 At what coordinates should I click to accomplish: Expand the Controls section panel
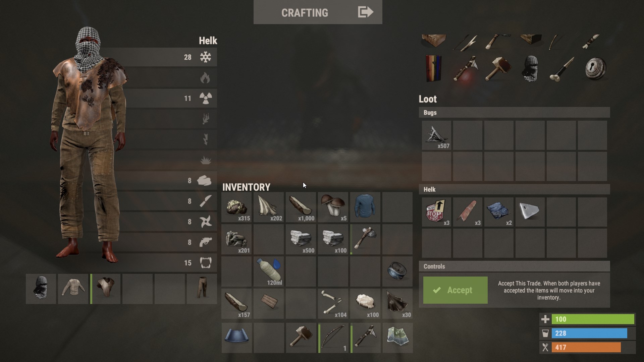coord(515,266)
